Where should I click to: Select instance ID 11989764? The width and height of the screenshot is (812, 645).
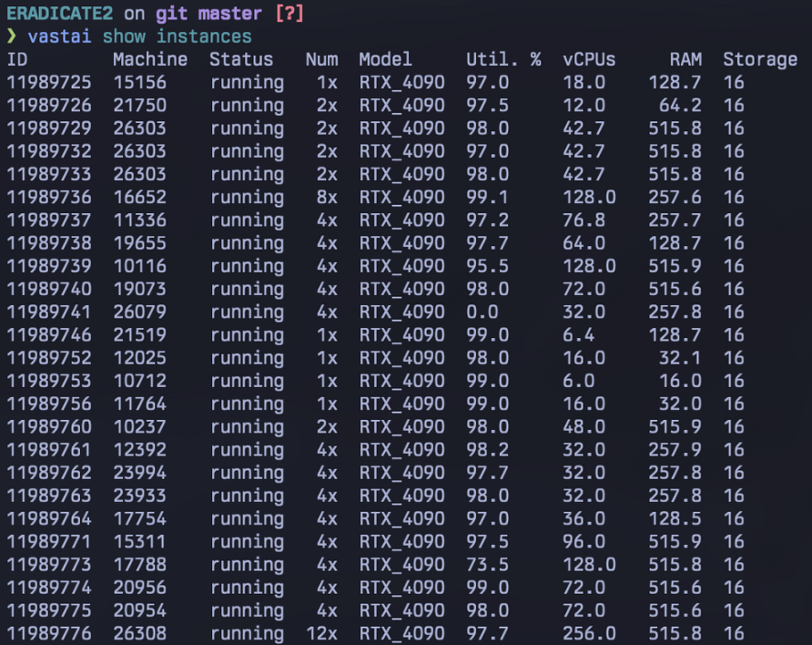[49, 518]
